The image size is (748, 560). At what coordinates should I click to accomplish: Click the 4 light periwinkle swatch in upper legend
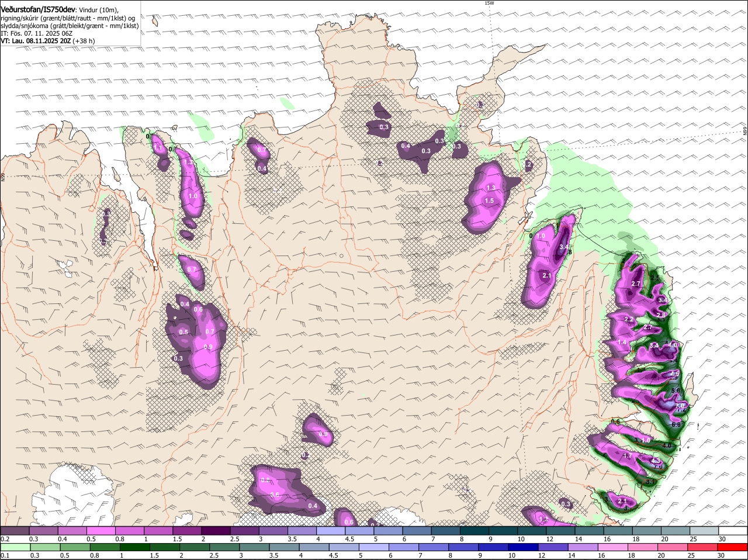click(x=331, y=531)
